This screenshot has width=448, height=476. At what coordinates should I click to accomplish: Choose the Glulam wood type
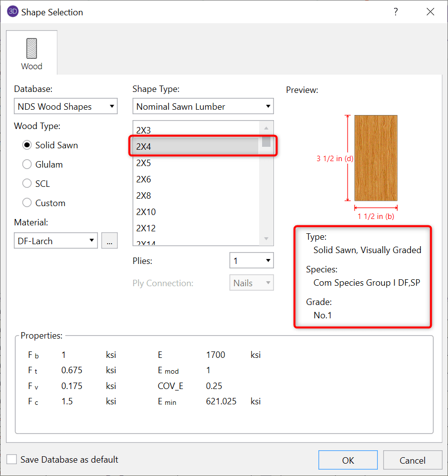(x=27, y=165)
